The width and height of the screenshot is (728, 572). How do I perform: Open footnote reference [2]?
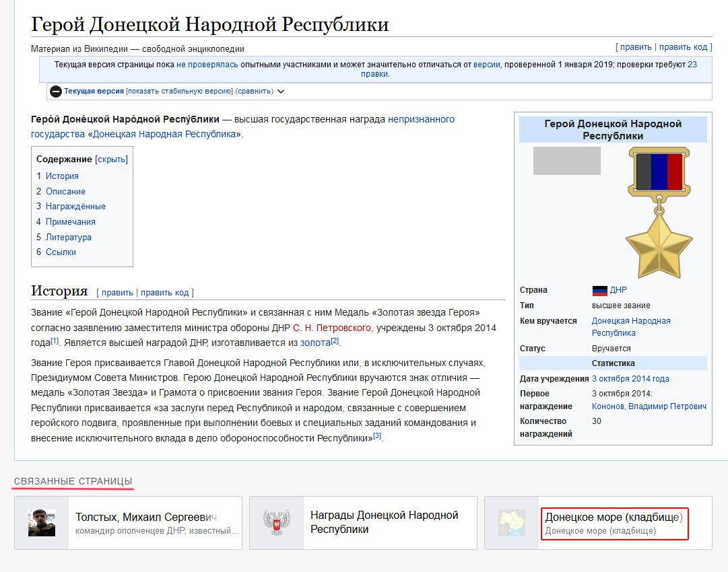335,341
